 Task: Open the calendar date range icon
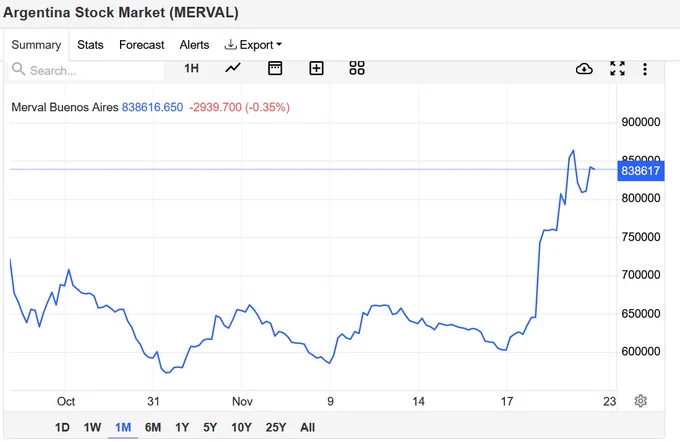pyautogui.click(x=275, y=68)
